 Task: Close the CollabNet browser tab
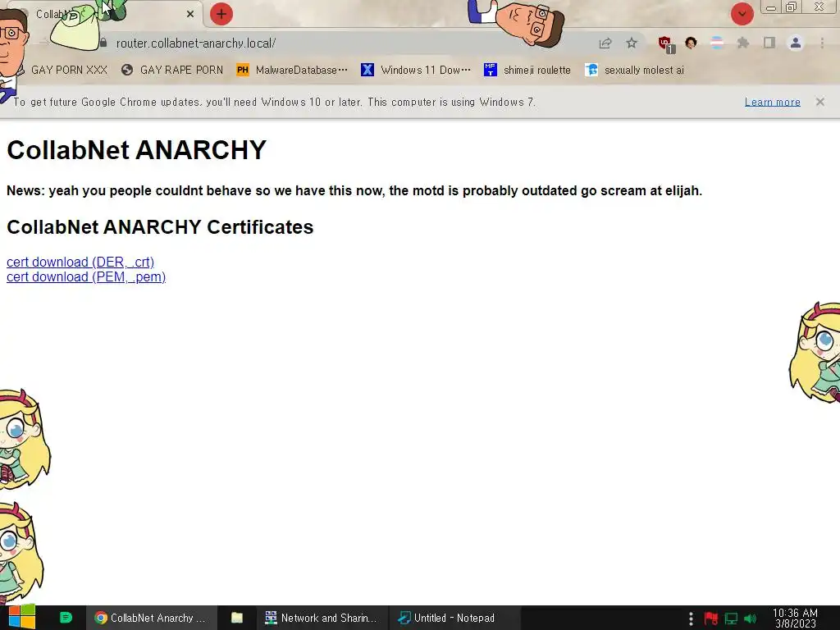(x=190, y=14)
